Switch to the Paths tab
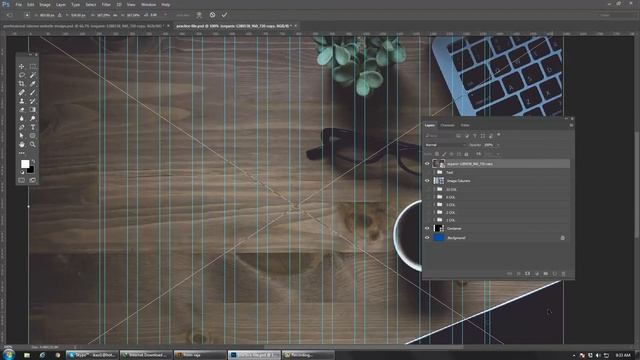The image size is (640, 360). [465, 125]
